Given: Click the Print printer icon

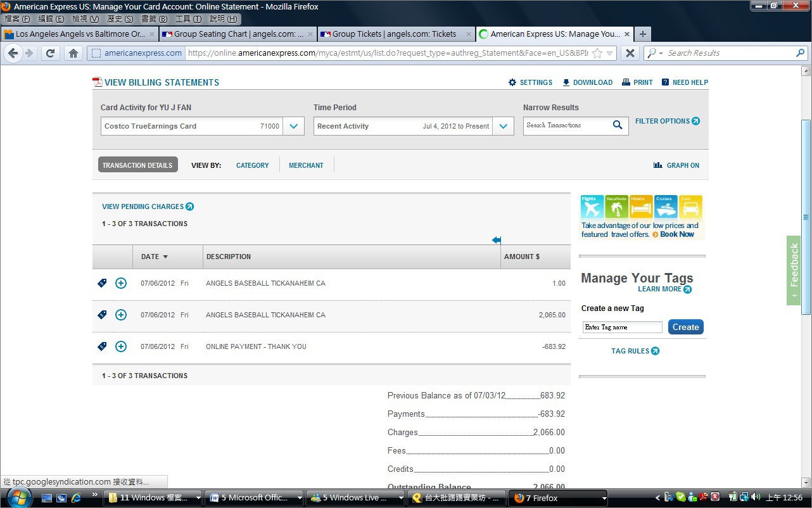Looking at the screenshot, I should coord(626,82).
